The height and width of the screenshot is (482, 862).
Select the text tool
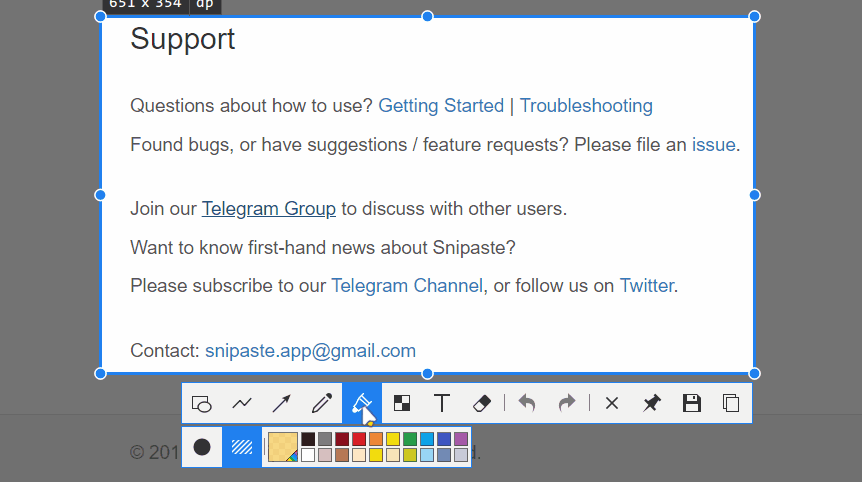tap(441, 403)
